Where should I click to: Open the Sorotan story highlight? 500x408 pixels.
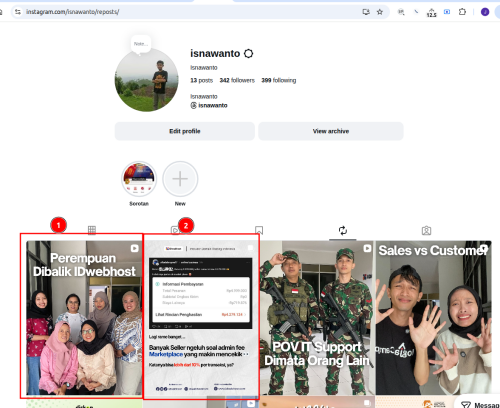coord(139,179)
